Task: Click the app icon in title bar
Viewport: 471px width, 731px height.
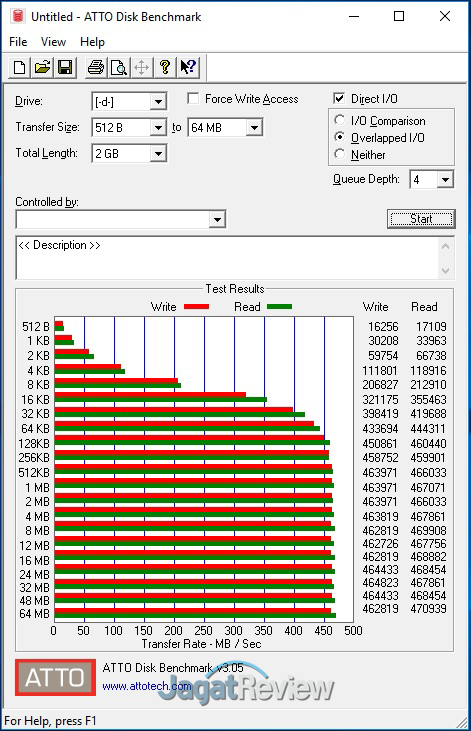Action: (x=18, y=16)
